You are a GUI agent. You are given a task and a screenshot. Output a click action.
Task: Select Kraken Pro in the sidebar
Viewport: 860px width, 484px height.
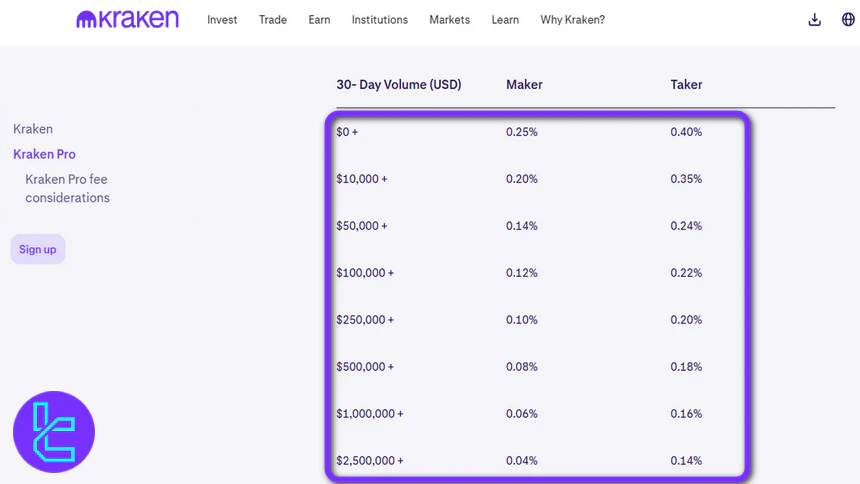(44, 154)
